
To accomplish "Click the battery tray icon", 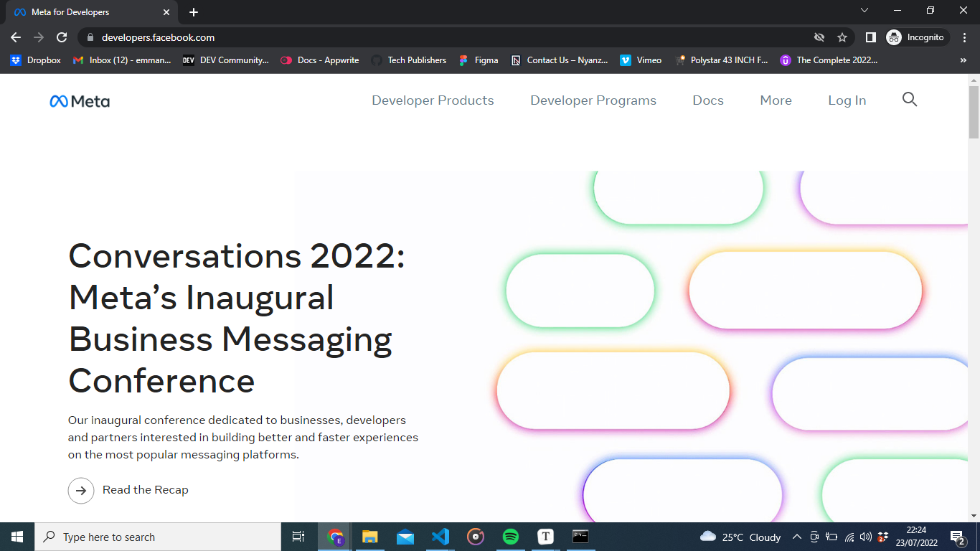I will point(831,537).
